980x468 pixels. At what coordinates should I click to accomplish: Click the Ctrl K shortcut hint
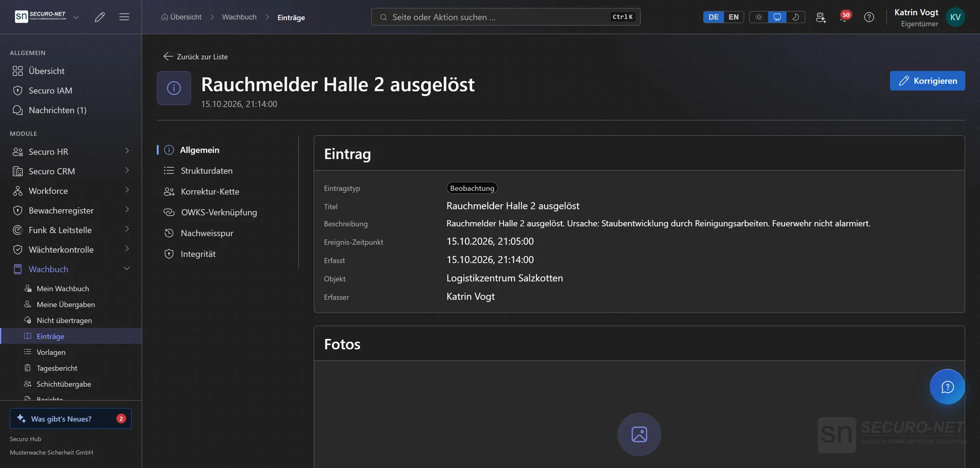click(x=623, y=17)
